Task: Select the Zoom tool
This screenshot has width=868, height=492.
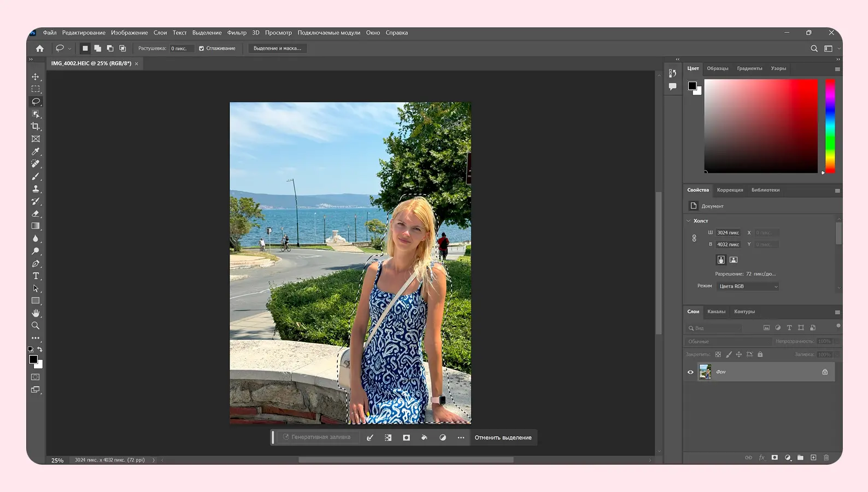Action: 36,326
